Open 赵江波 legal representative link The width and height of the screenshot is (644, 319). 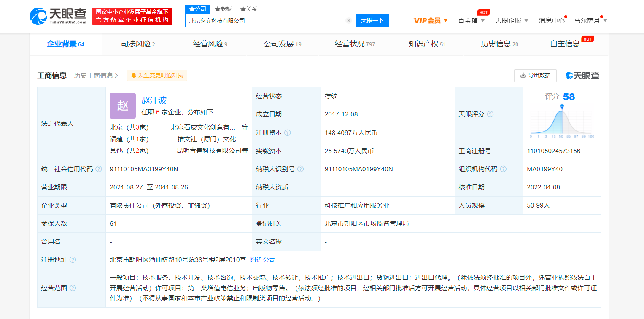point(154,100)
